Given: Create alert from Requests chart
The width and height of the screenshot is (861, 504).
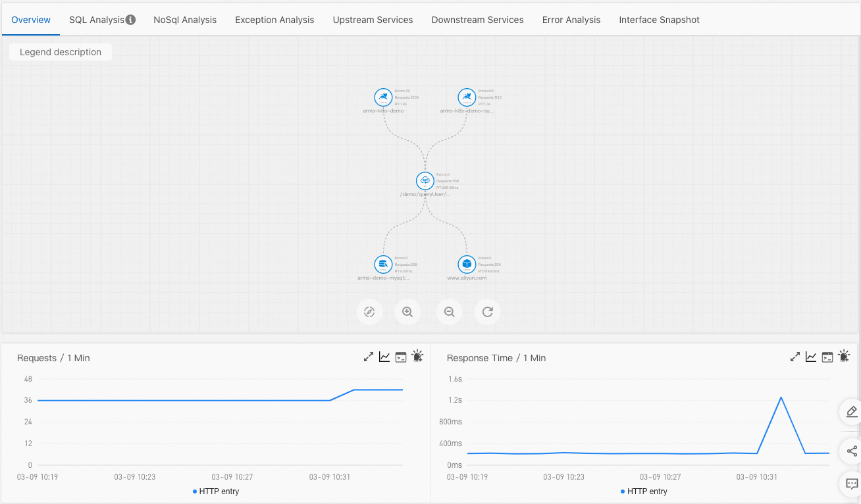Looking at the screenshot, I should [417, 356].
